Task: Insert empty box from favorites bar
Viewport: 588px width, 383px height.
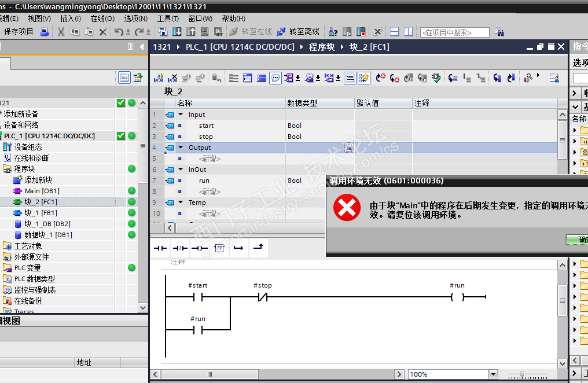Action: click(219, 248)
